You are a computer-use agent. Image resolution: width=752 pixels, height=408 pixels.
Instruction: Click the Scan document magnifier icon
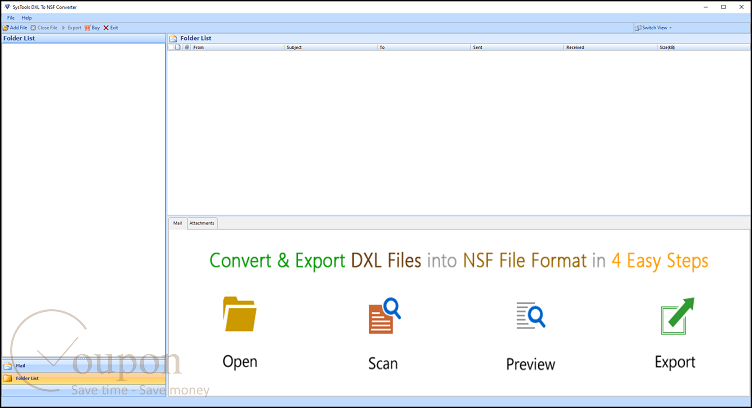pos(384,315)
